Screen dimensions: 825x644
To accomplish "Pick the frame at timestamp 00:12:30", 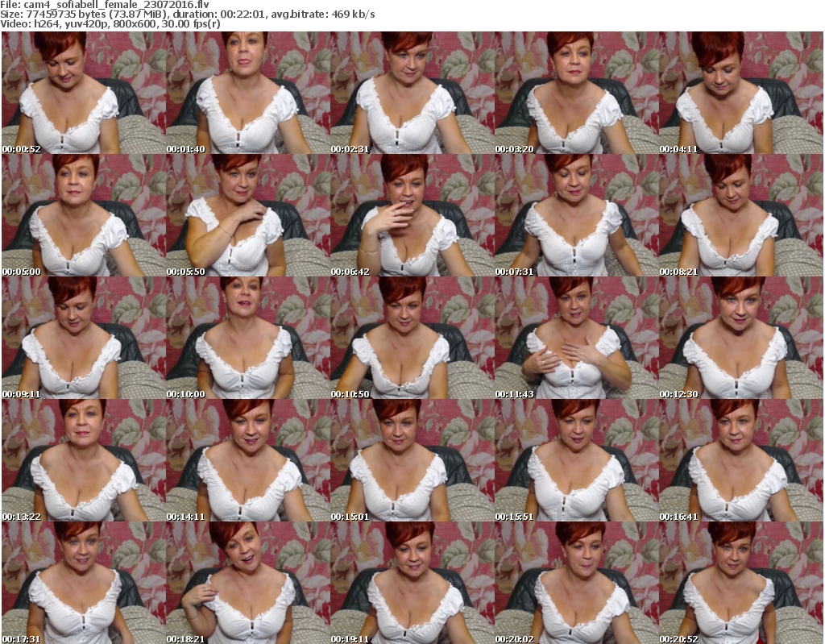I will 741,338.
